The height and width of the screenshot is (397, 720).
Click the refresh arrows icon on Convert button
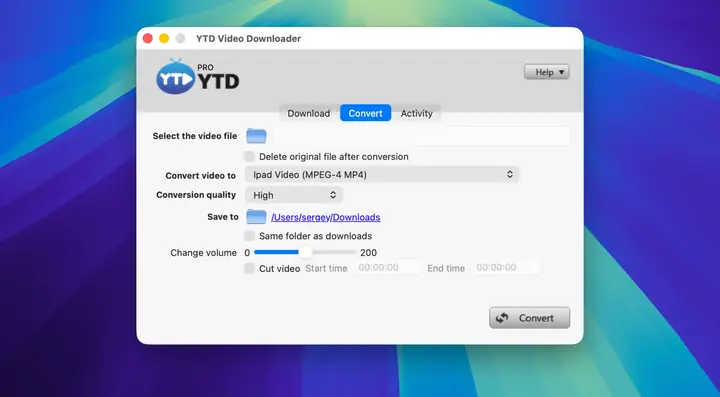click(x=502, y=318)
